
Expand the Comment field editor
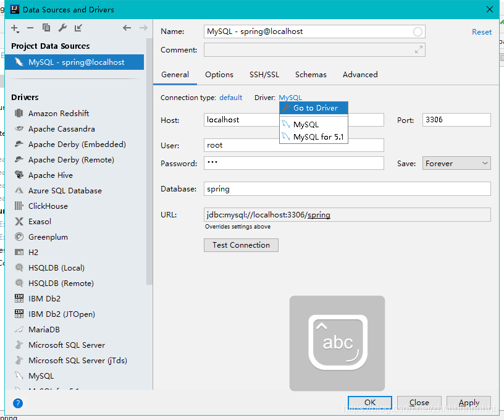point(419,50)
